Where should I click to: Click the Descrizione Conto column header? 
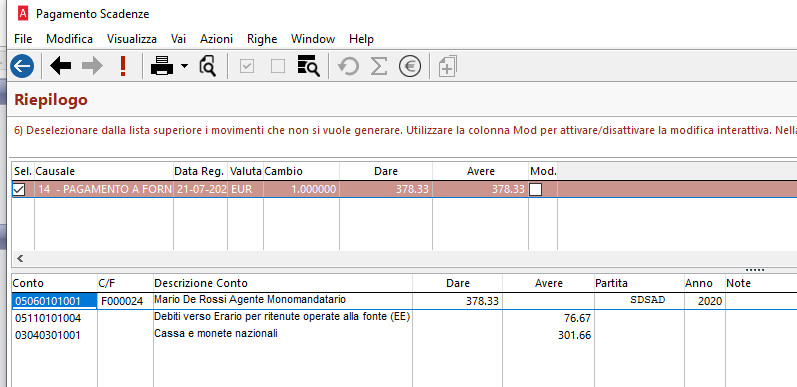283,283
